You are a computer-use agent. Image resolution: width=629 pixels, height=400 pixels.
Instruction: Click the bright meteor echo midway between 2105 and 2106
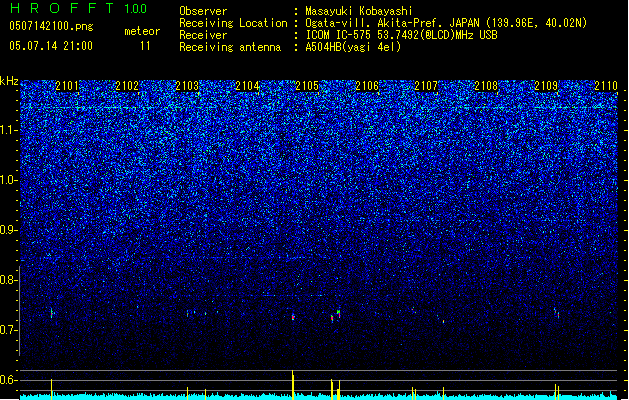(339, 313)
